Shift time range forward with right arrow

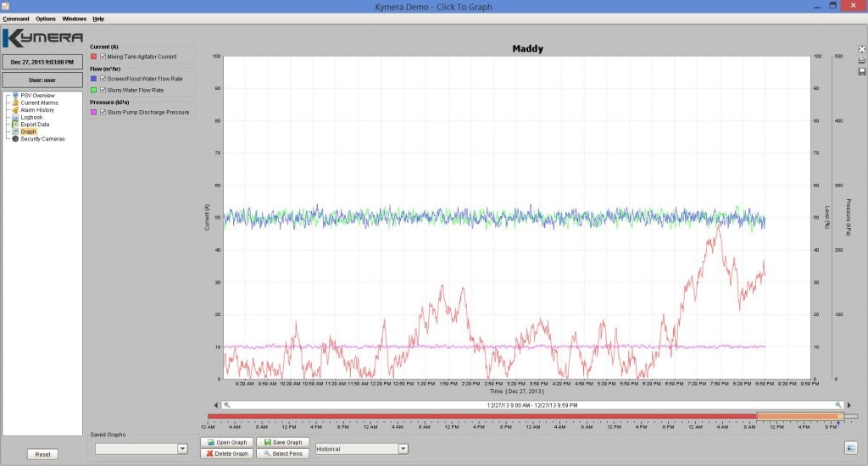(x=849, y=405)
